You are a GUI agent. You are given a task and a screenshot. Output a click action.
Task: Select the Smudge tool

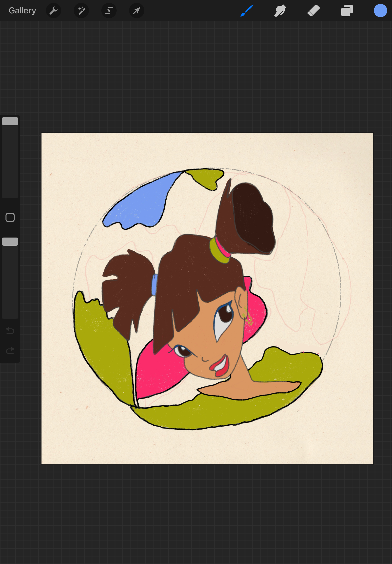click(x=280, y=11)
